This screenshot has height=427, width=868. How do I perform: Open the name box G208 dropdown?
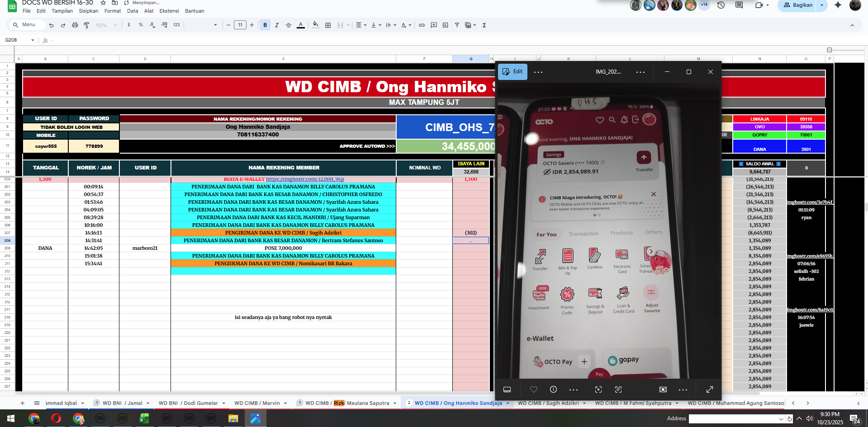pos(33,40)
